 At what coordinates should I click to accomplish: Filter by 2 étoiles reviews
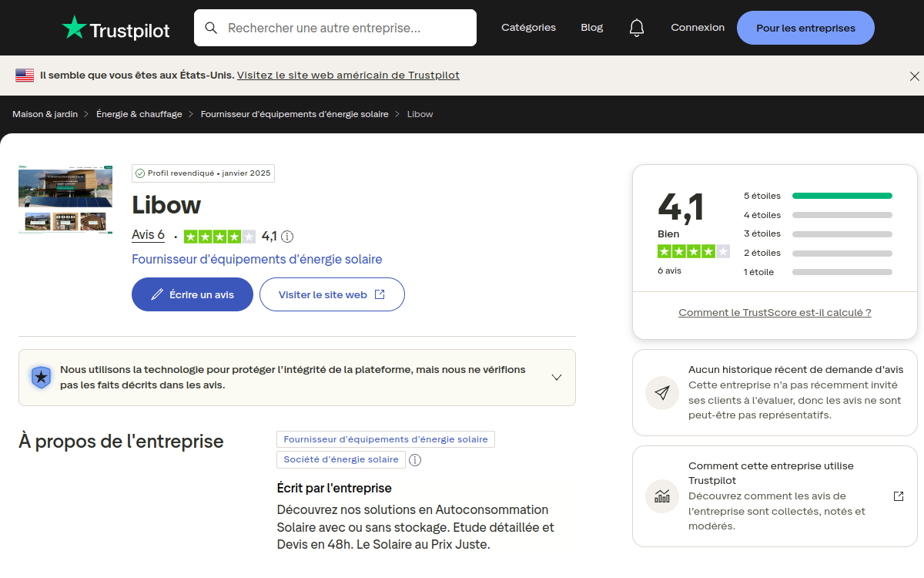(818, 253)
